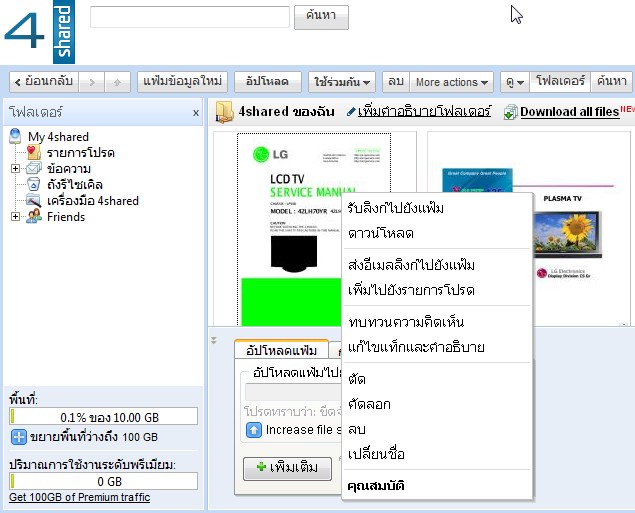Viewport: 635px width, 513px height.
Task: Click the ค้นหา button next to search box
Action: [x=321, y=17]
